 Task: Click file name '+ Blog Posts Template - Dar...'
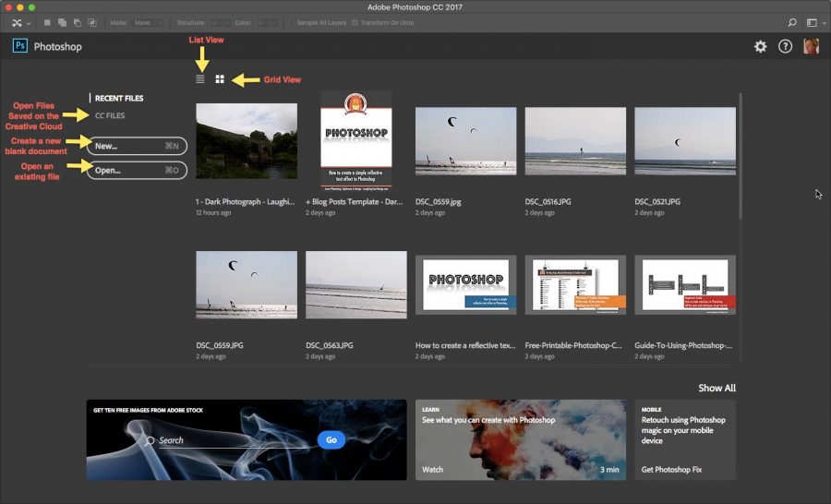click(x=354, y=201)
